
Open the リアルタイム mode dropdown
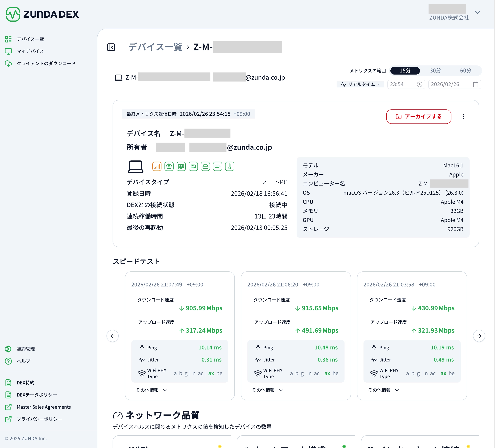360,85
